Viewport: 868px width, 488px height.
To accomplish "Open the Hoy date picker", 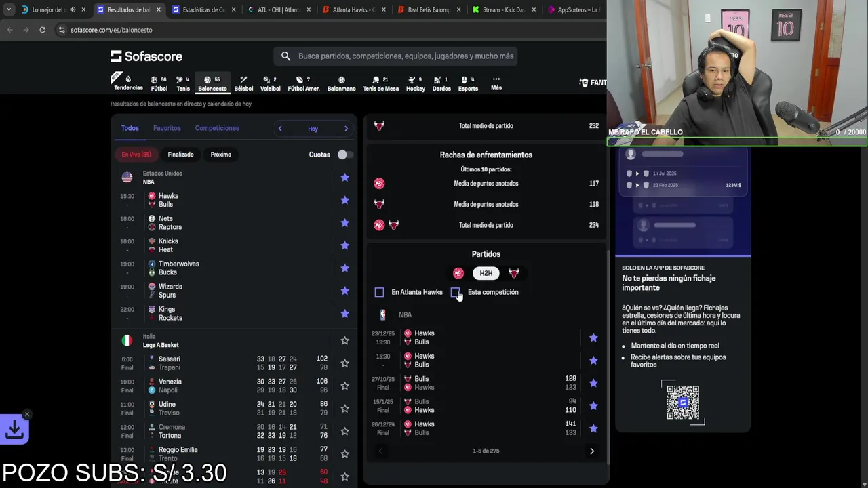I will (x=313, y=129).
